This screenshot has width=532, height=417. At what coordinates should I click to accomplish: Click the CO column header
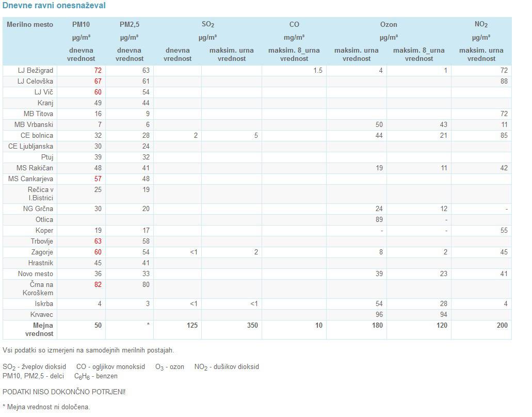(294, 24)
